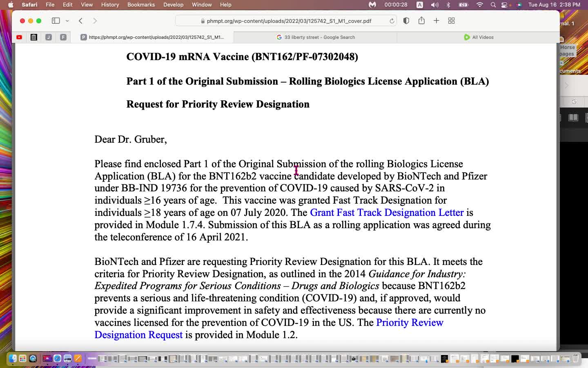The height and width of the screenshot is (368, 588).
Task: Open the pinned YouTube tab
Action: click(x=19, y=37)
